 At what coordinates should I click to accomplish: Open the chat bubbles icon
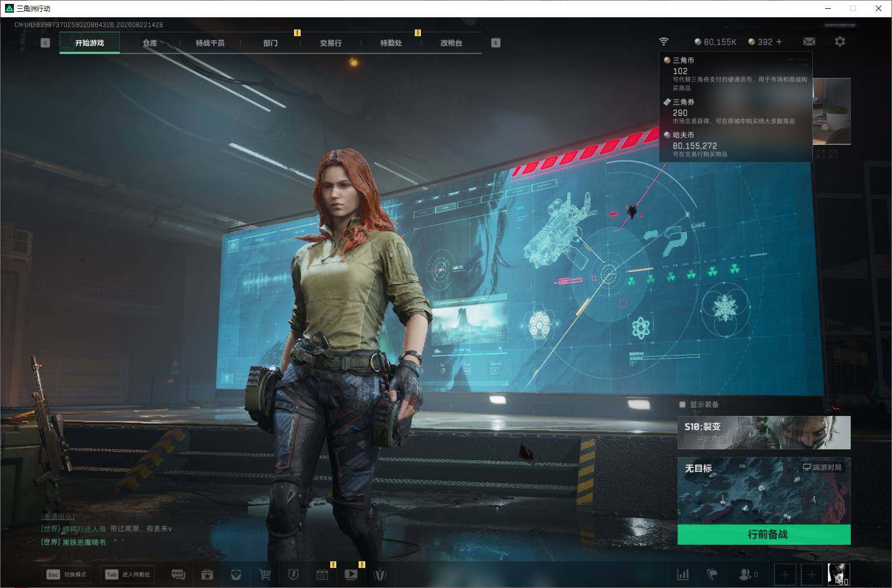(178, 575)
